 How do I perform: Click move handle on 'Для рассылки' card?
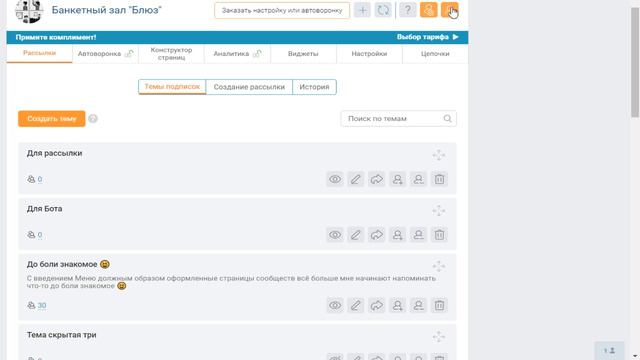[x=439, y=155]
